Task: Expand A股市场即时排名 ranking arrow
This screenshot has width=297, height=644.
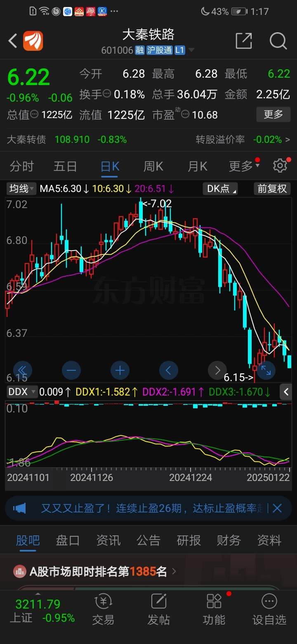Action: pos(174,571)
